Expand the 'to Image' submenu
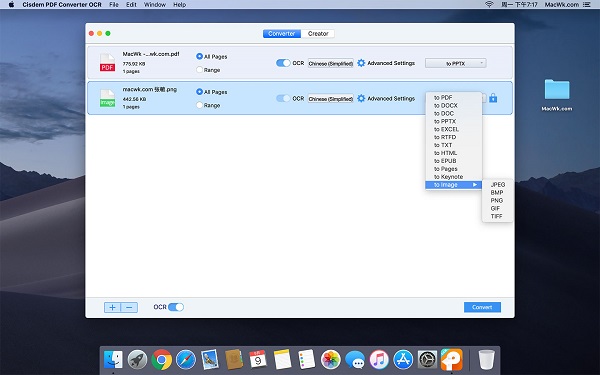 (x=453, y=185)
